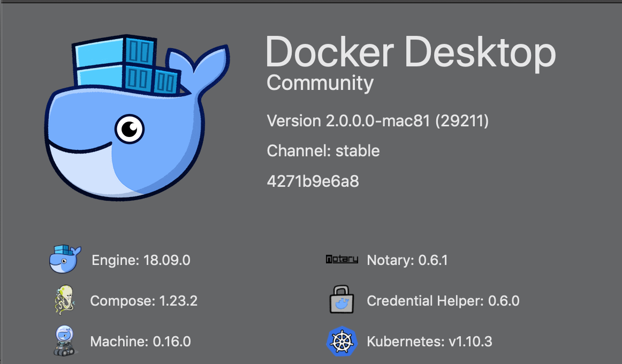Click the Channel: stable text
This screenshot has height=364, width=622.
coord(323,151)
